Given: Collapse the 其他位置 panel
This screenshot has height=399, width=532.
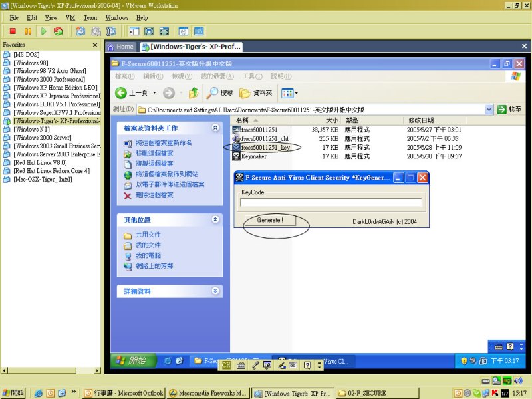Looking at the screenshot, I should (215, 219).
